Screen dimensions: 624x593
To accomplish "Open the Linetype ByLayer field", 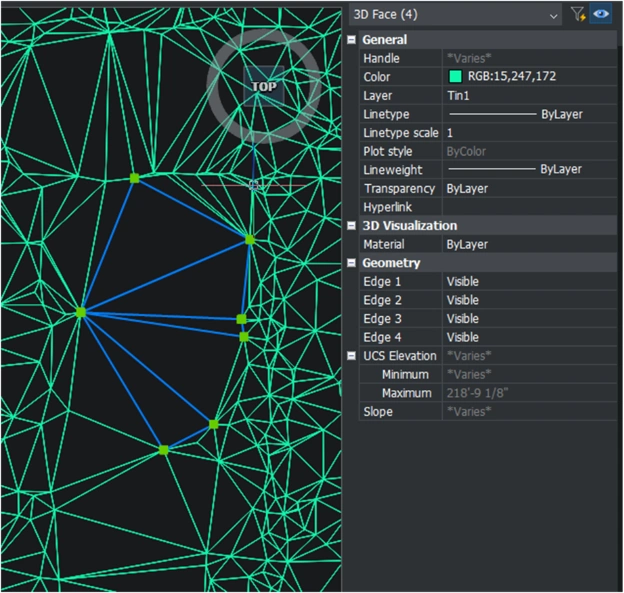I will click(529, 114).
